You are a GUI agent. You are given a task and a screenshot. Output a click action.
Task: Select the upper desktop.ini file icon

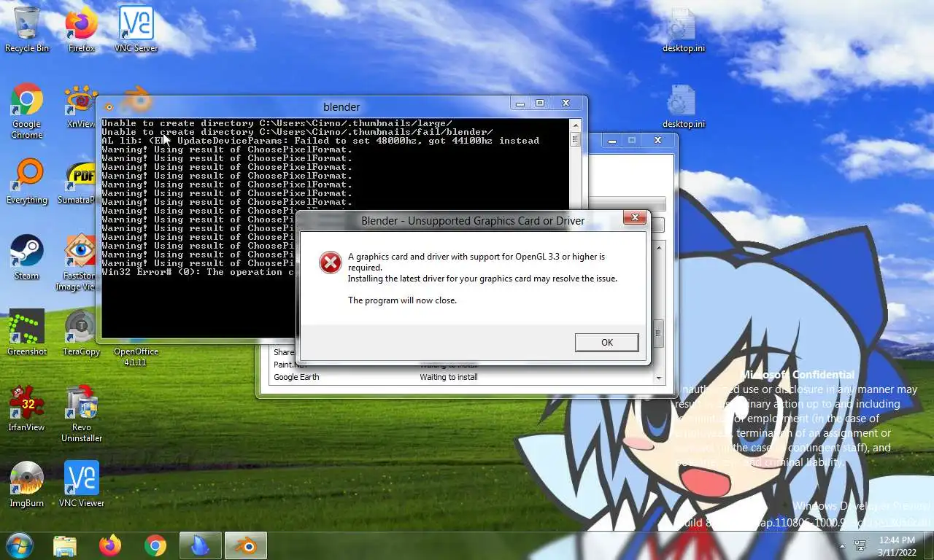click(x=684, y=30)
